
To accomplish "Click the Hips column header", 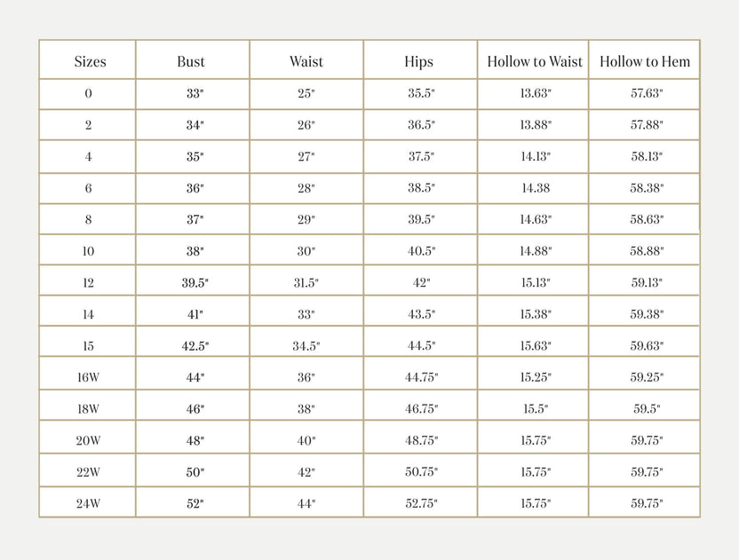I will click(x=419, y=61).
